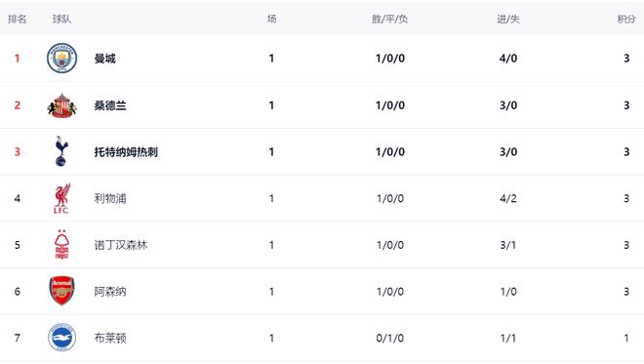644x364 pixels.
Task: Click the 排名 column header
Action: (18, 19)
